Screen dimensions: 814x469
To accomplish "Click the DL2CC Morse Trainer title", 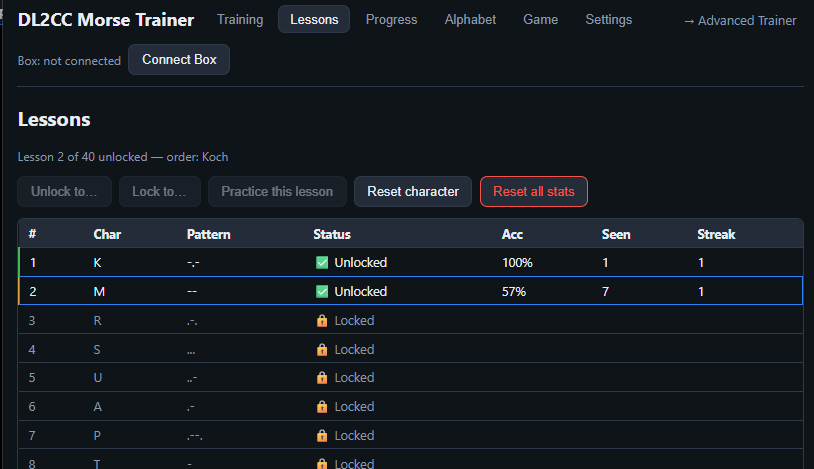I will point(106,20).
